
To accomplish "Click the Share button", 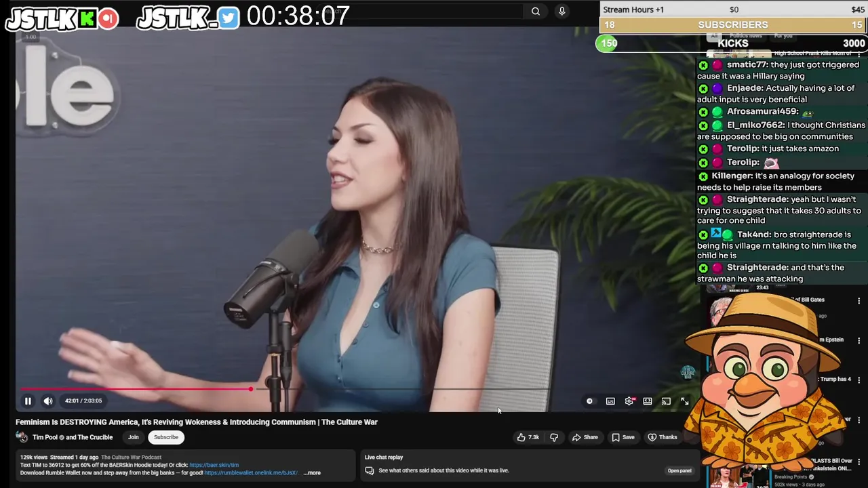I will (585, 437).
